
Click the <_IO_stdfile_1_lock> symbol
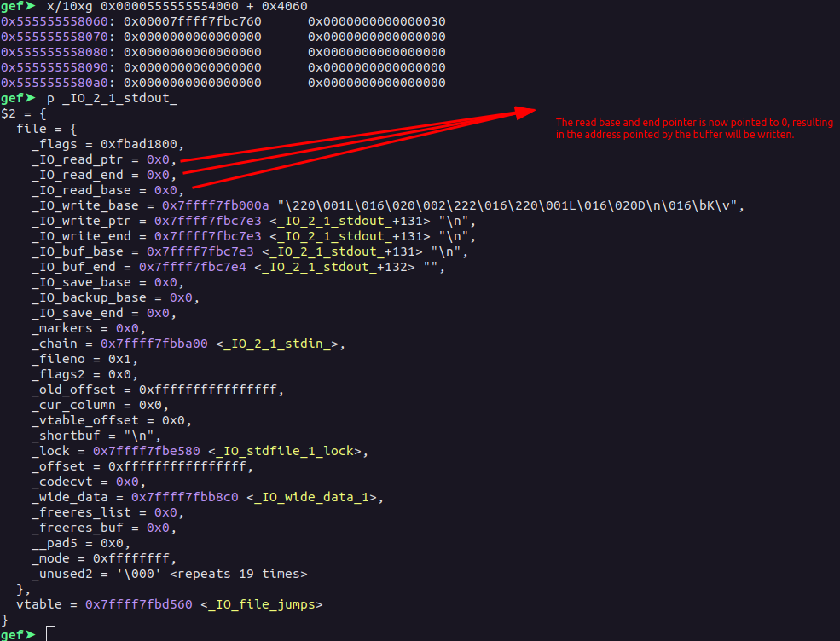coord(286,452)
